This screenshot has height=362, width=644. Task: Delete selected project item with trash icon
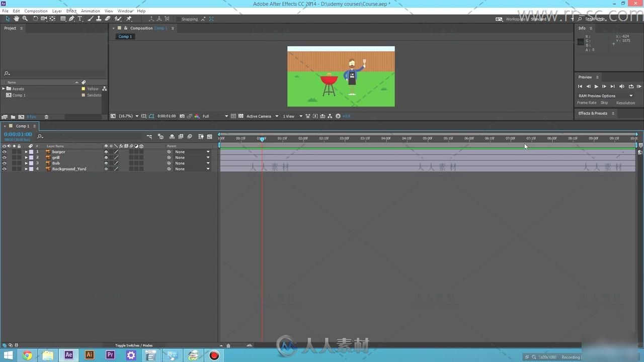pyautogui.click(x=46, y=117)
